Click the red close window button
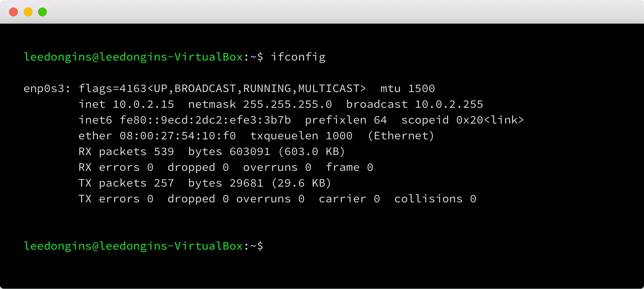 [13, 11]
